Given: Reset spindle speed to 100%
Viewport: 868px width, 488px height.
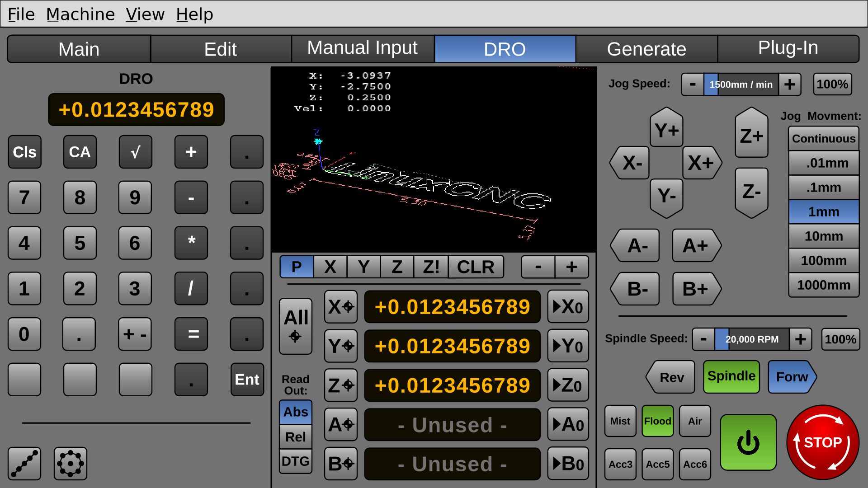Looking at the screenshot, I should click(840, 339).
